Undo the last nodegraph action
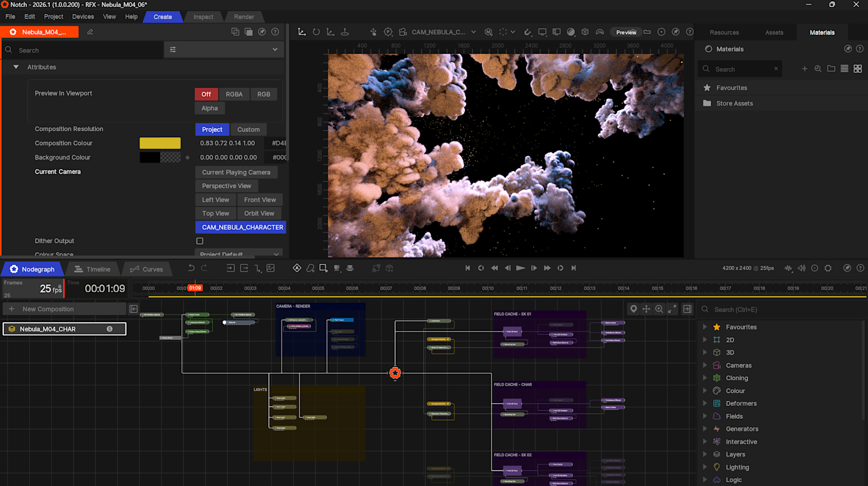 (x=191, y=268)
